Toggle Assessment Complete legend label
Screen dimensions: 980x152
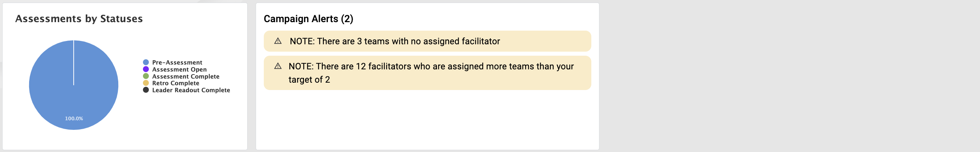pyautogui.click(x=186, y=76)
